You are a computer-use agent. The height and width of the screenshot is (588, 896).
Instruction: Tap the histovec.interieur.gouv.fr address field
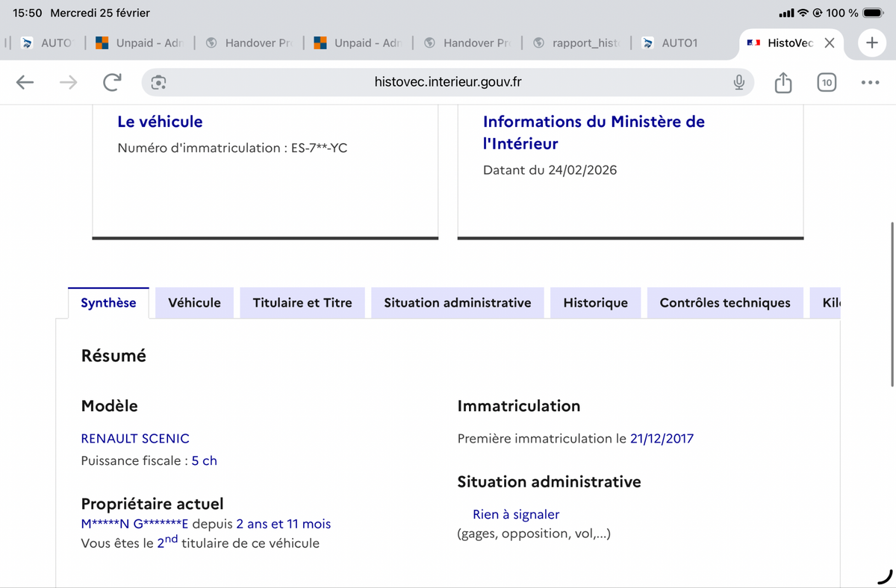(x=448, y=82)
